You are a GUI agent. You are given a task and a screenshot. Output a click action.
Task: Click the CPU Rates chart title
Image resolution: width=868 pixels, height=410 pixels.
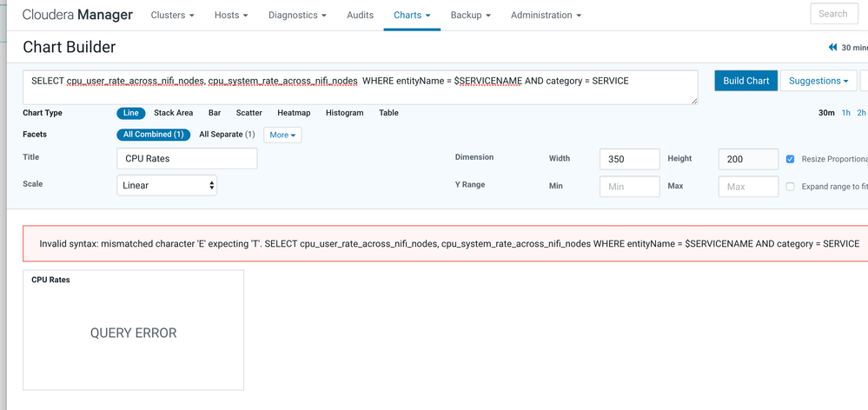(50, 280)
